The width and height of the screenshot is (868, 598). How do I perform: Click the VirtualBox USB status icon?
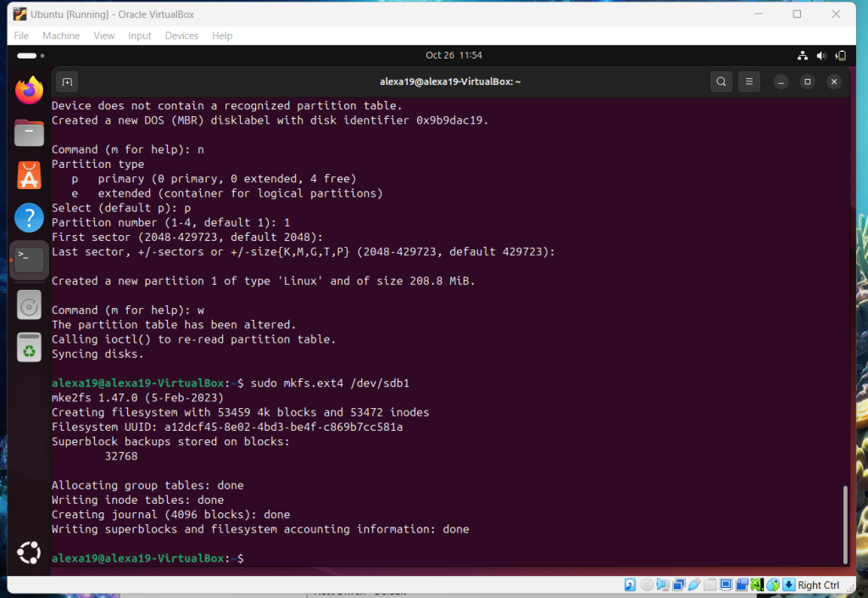coord(694,585)
